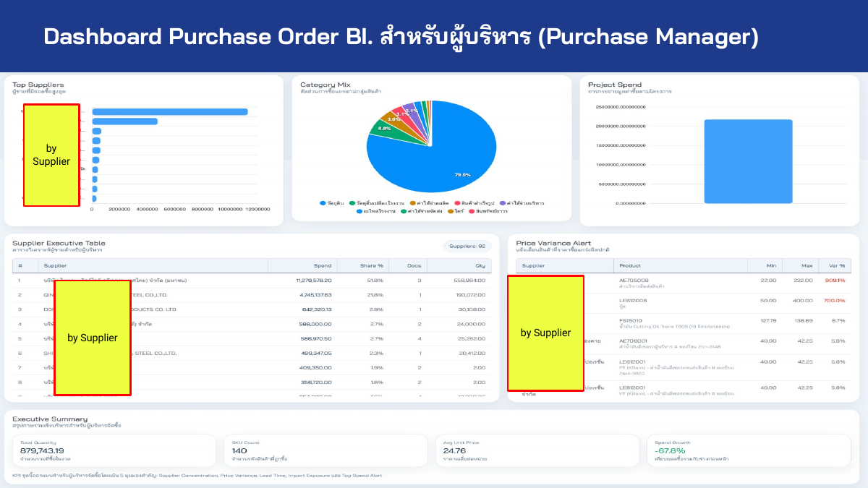Click the Category Mix panel title
Screen dimensions: 868x488
tap(325, 85)
